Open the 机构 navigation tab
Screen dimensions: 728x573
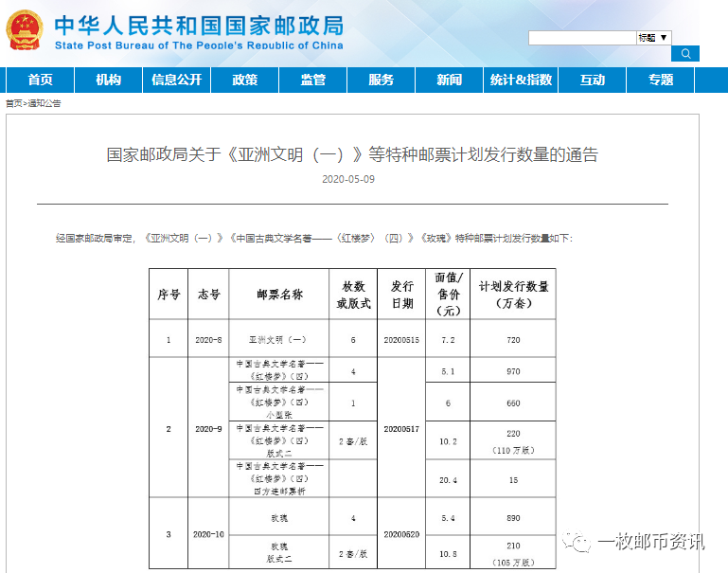coord(108,80)
